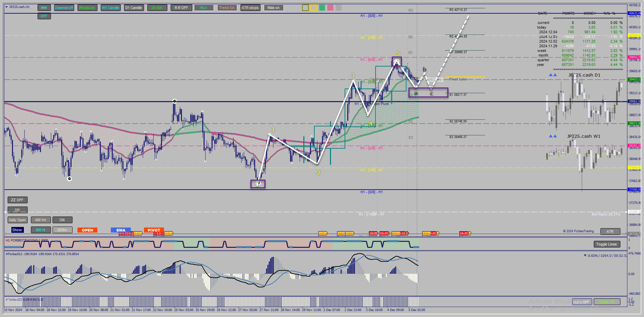Viewport: 644px width, 317px height.
Task: Click the orange OPEN label
Action: coord(87,230)
